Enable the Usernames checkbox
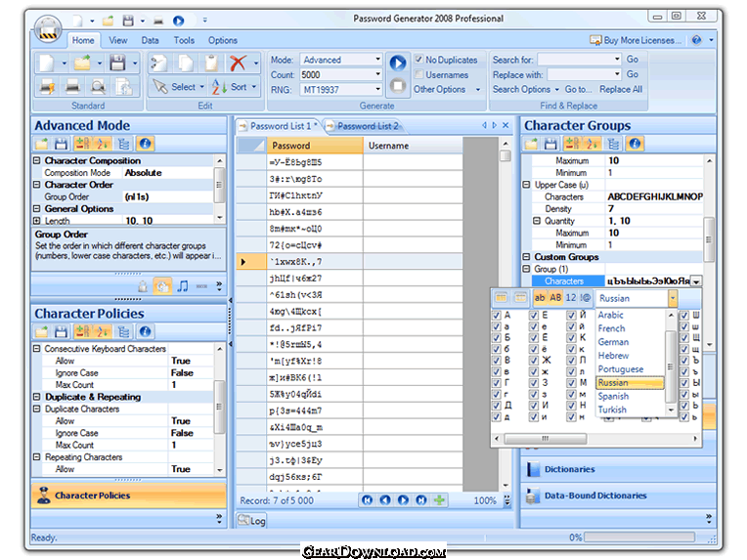747x560 pixels. point(418,74)
